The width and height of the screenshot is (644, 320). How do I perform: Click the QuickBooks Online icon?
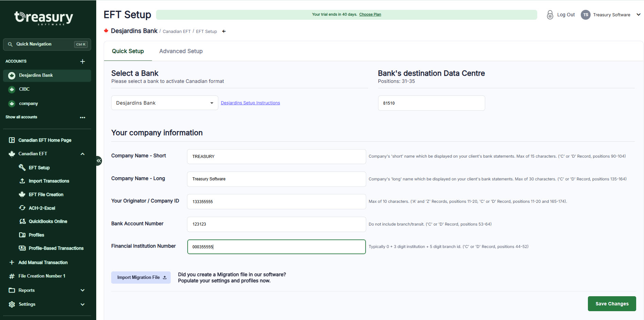point(22,221)
